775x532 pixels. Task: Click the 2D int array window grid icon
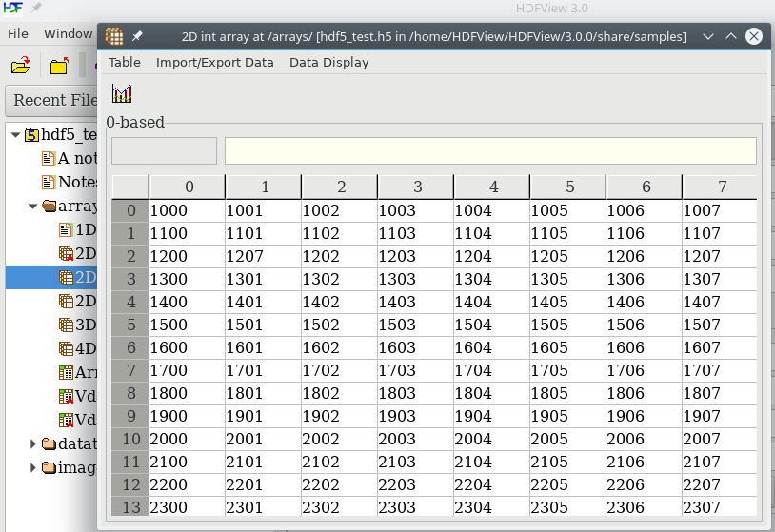[114, 36]
